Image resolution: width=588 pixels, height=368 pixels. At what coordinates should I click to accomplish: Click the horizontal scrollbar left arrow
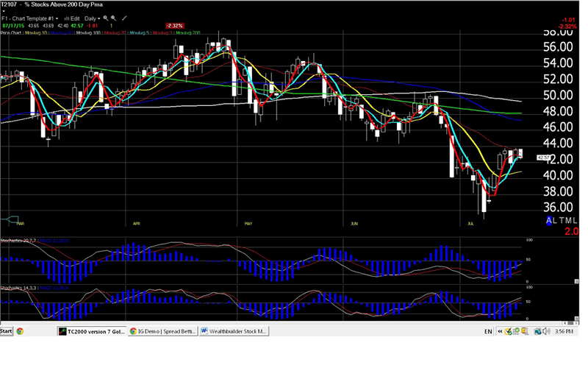tap(565, 323)
